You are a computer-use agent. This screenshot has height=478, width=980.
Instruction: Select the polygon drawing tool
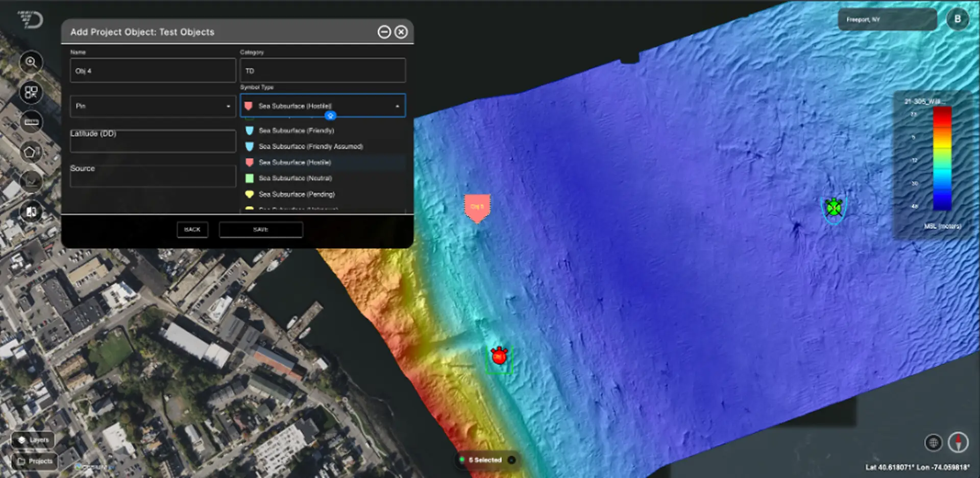[x=31, y=152]
